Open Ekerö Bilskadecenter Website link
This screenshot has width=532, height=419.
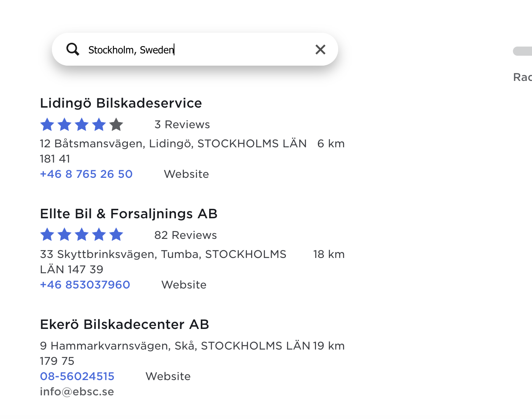(168, 376)
